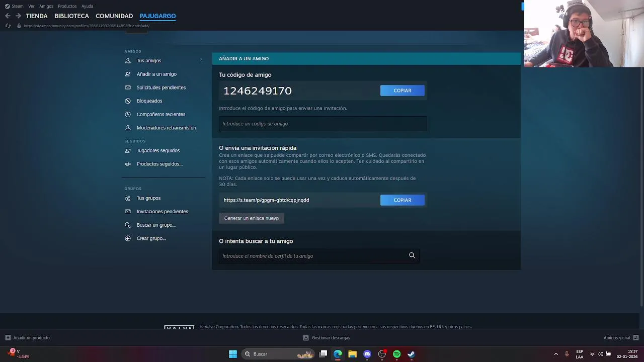Click the forward navigation arrow
This screenshot has height=362, width=644.
pos(18,16)
